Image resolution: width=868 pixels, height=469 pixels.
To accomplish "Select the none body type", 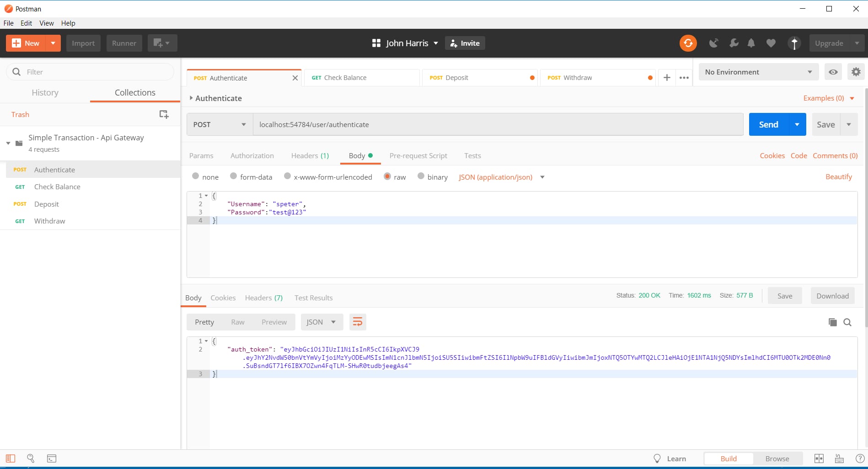I will click(x=196, y=176).
